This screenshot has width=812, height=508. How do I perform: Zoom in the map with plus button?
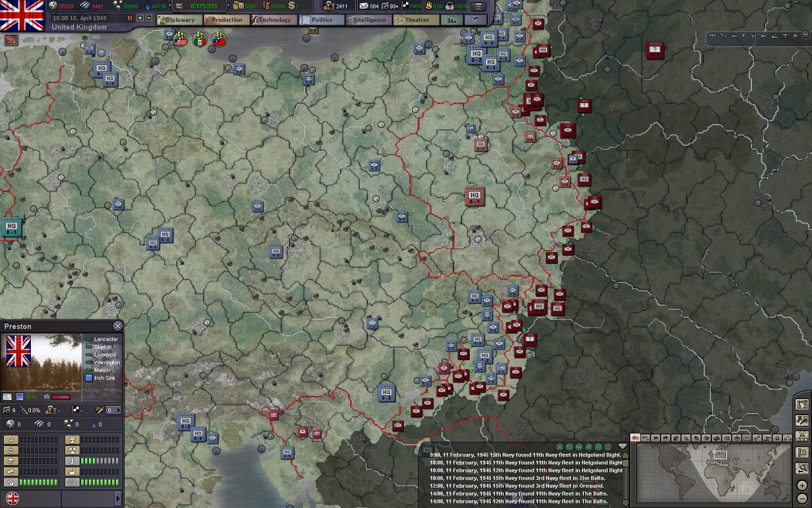point(802,485)
